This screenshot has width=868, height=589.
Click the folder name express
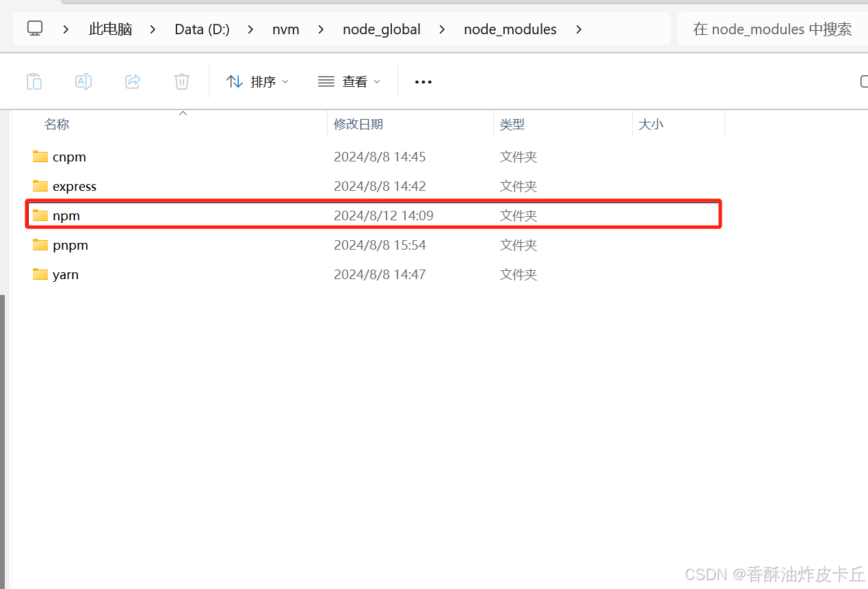tap(75, 187)
